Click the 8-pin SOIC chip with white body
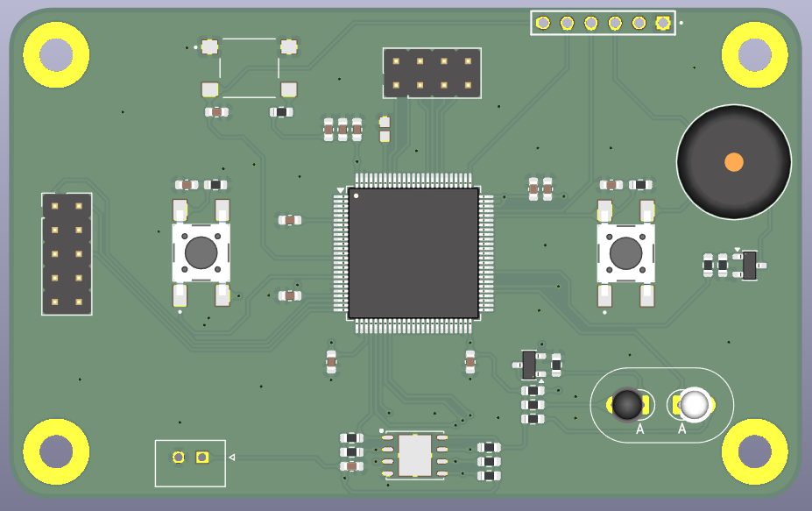 click(x=415, y=456)
